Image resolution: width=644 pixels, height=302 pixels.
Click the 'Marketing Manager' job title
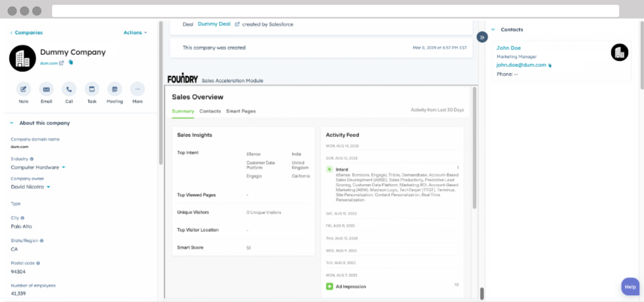(517, 57)
